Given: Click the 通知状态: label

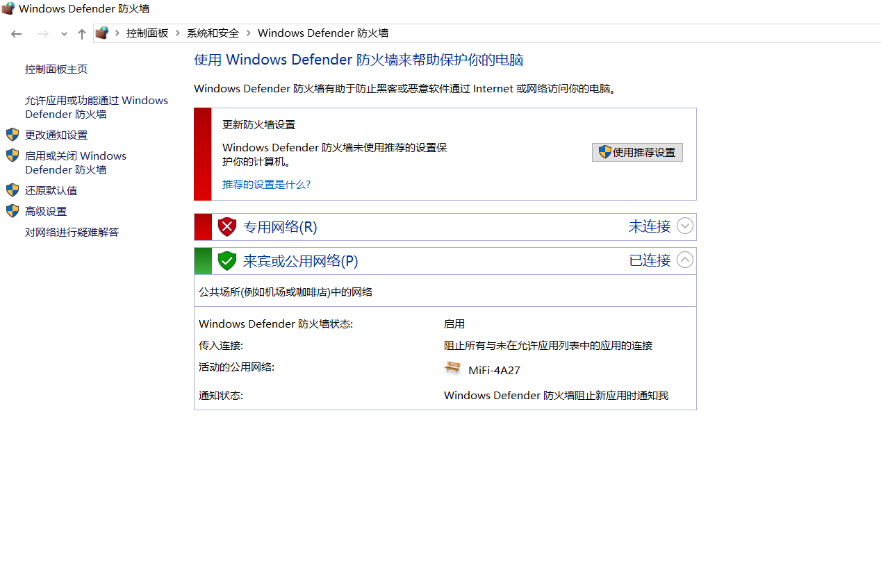Looking at the screenshot, I should [221, 396].
